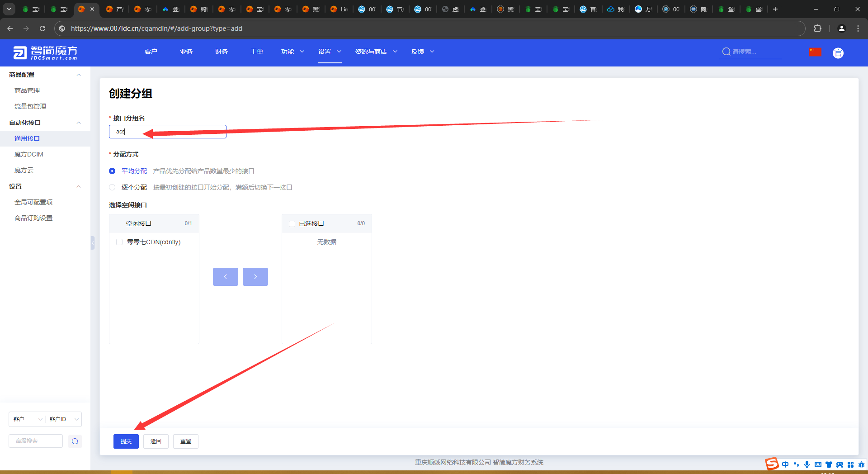Viewport: 868px width, 474px height.
Task: Submit the form with 提交 button
Action: (126, 441)
